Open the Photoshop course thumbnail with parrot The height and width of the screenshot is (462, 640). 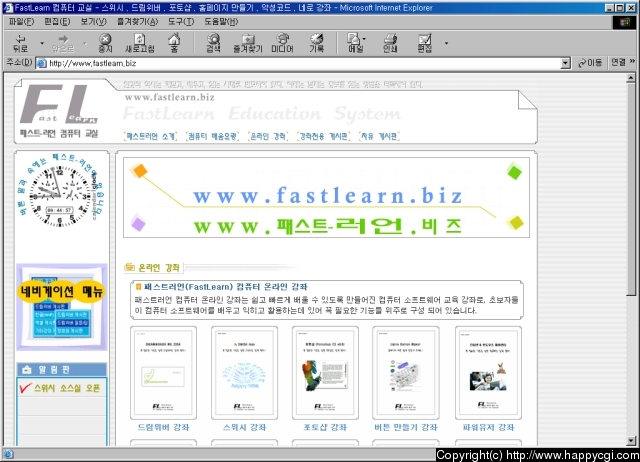pos(325,373)
